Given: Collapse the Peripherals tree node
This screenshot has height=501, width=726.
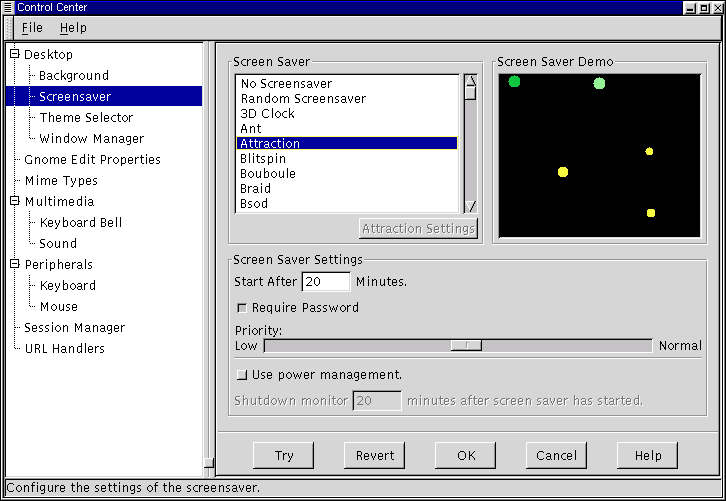Looking at the screenshot, I should pyautogui.click(x=14, y=264).
